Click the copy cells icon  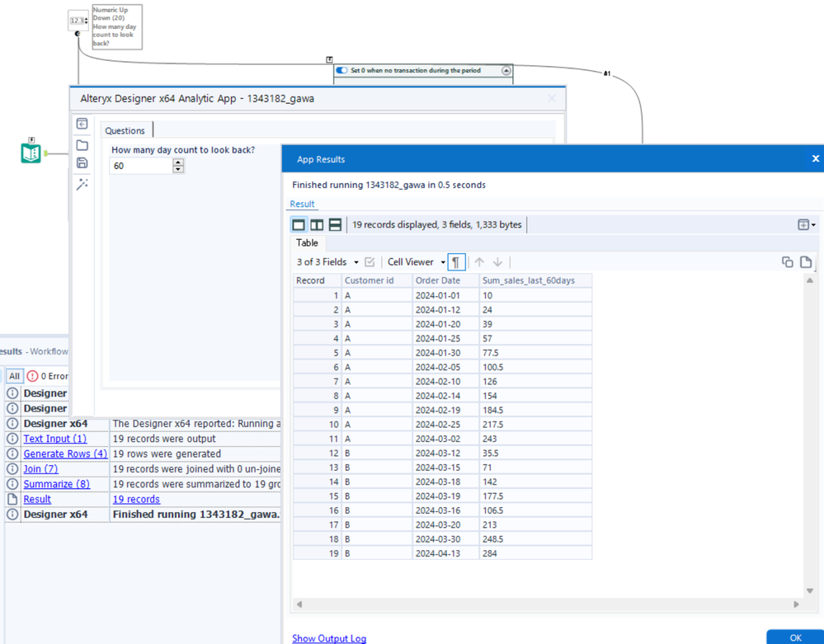[x=787, y=261]
